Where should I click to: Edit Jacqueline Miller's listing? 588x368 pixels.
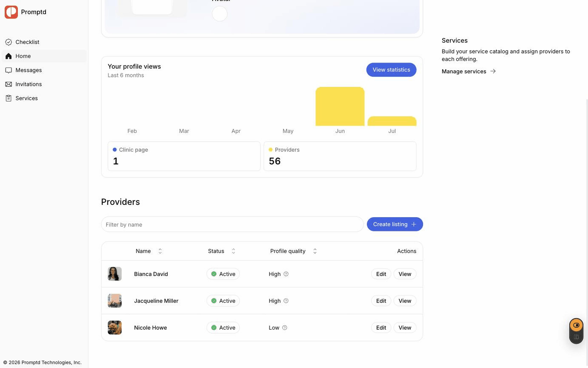click(381, 301)
